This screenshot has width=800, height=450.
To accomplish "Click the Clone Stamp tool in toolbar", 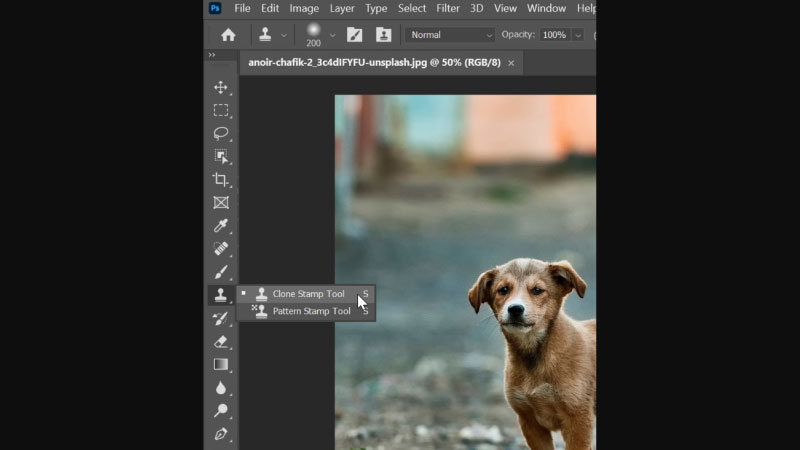I will (x=221, y=295).
